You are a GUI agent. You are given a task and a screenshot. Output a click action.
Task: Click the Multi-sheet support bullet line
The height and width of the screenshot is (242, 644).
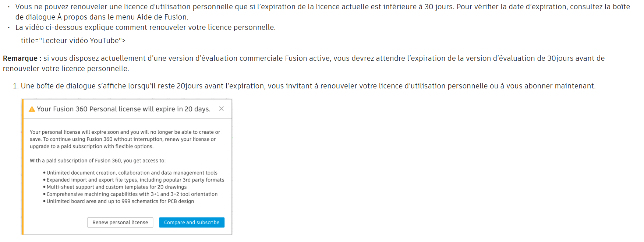click(x=116, y=187)
